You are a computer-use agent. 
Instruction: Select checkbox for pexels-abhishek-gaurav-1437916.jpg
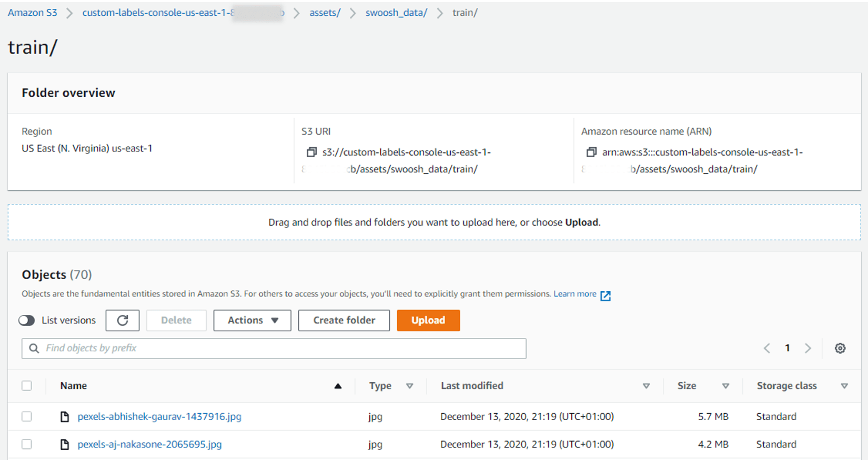(x=27, y=416)
